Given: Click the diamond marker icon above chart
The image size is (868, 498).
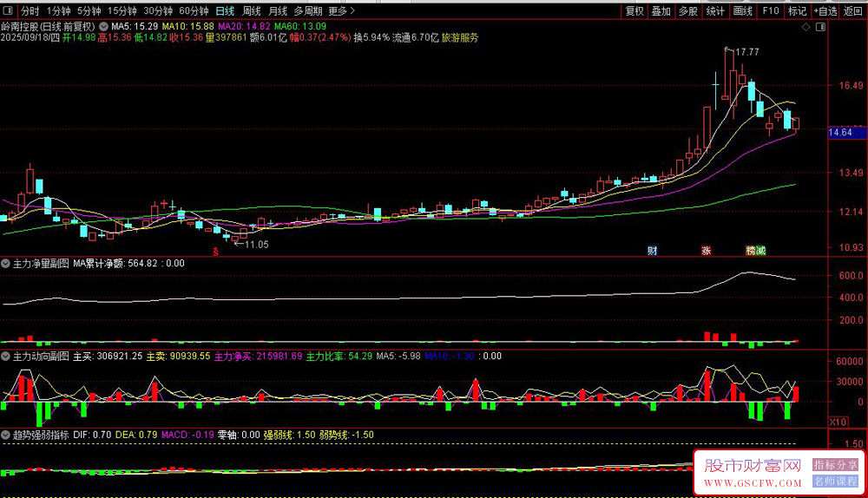Looking at the screenshot, I should coord(806,27).
